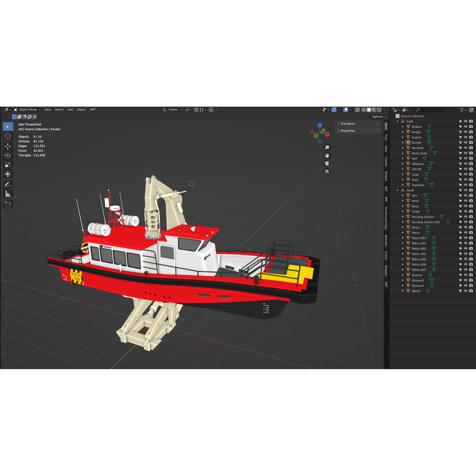Viewport: 476px width, 476px height.
Task: Activate the Measure tool
Action: [x=8, y=194]
